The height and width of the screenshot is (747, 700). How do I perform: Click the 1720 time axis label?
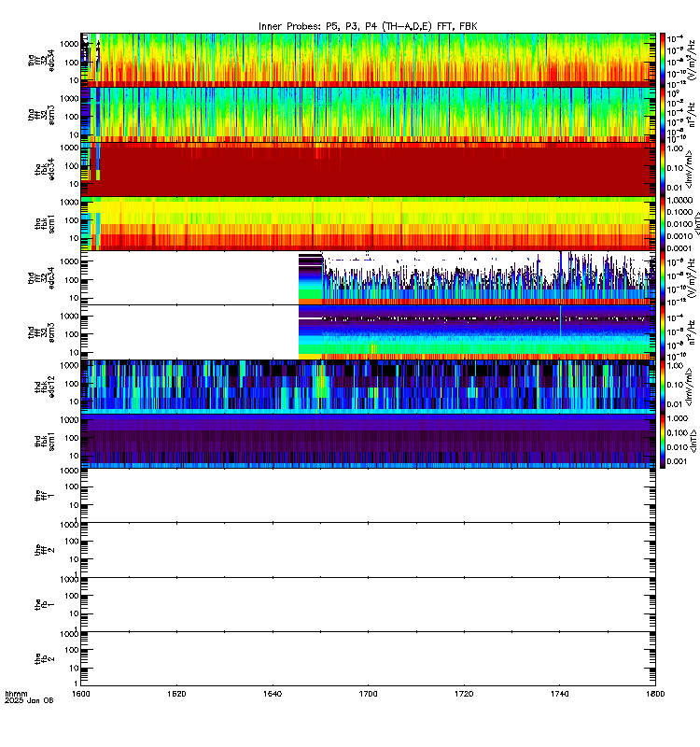464,694
